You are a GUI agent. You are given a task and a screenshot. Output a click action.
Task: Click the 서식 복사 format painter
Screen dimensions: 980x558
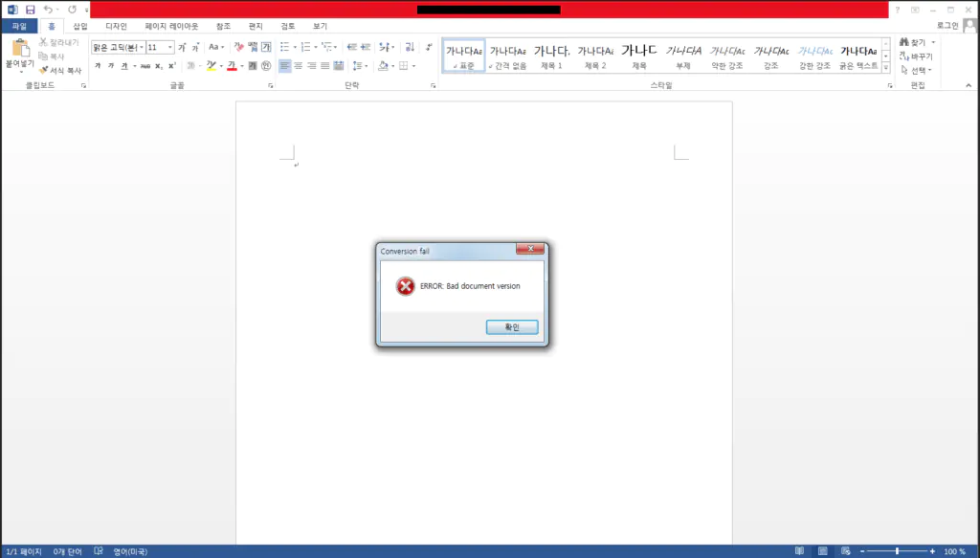59,70
